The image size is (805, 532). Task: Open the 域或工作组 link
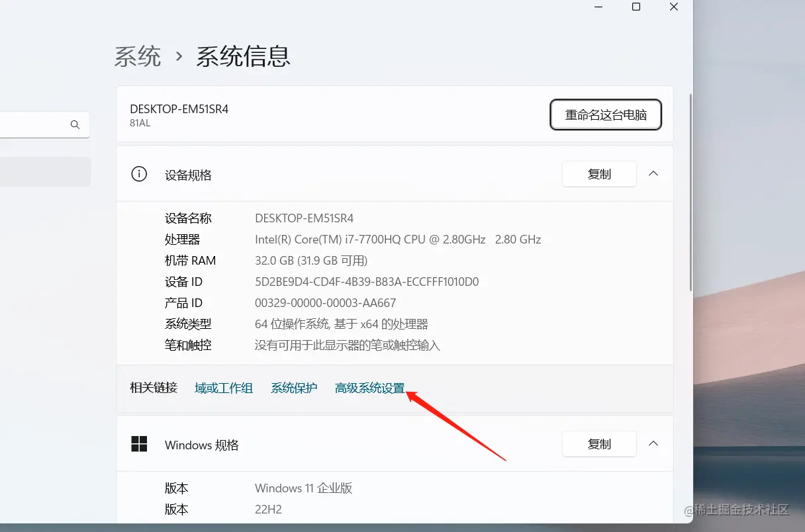[224, 388]
